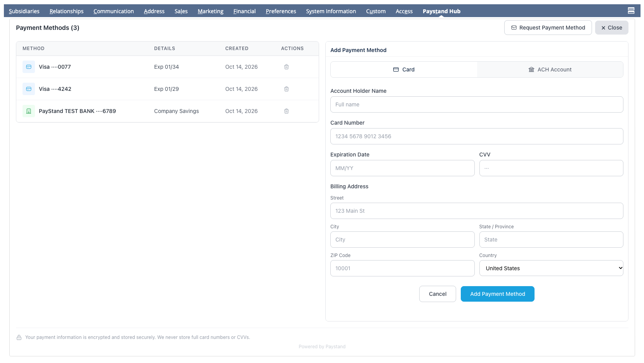Delete the Visa 4242 card via trash icon
The height and width of the screenshot is (363, 644).
coord(286,89)
